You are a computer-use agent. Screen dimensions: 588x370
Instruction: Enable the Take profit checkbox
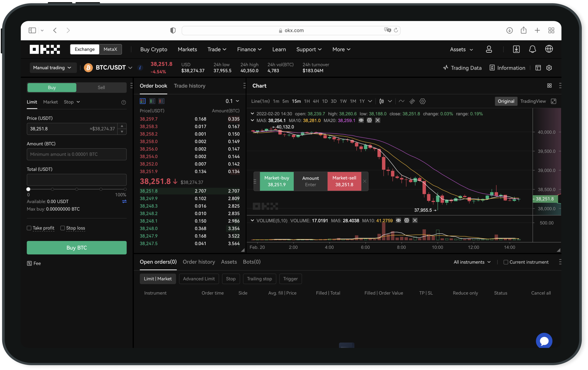point(29,228)
